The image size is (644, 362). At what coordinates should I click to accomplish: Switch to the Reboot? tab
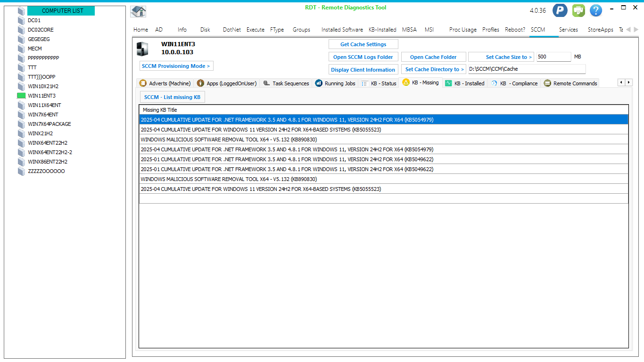pyautogui.click(x=515, y=29)
